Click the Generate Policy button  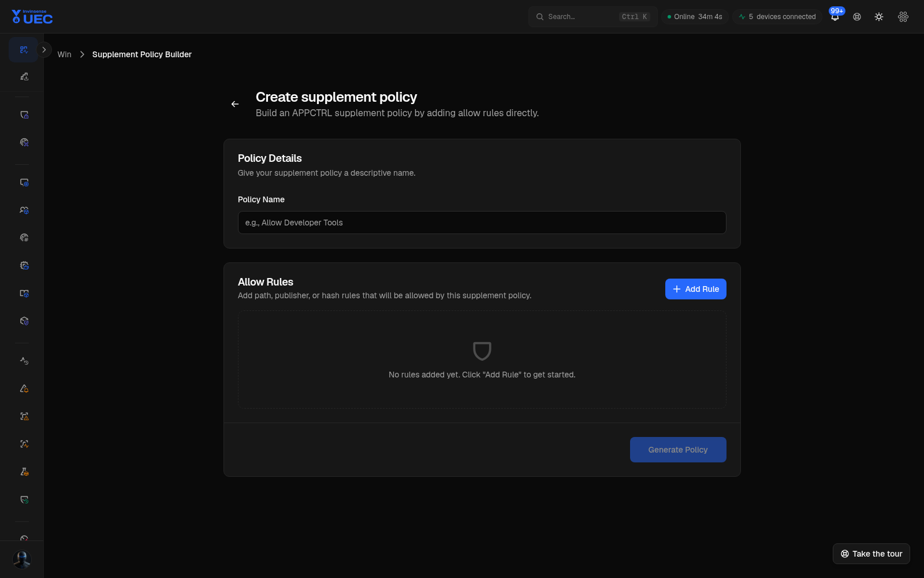(x=678, y=450)
